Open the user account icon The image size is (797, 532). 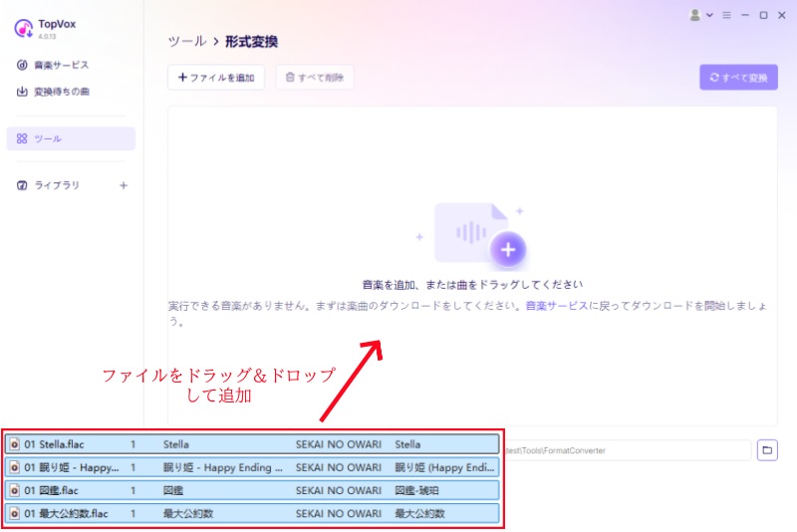pyautogui.click(x=694, y=15)
